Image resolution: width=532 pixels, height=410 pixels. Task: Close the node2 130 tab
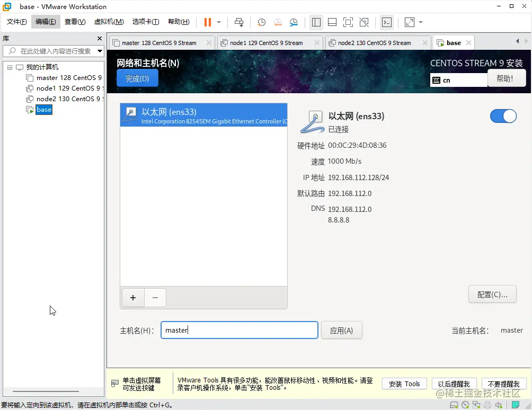tap(425, 43)
